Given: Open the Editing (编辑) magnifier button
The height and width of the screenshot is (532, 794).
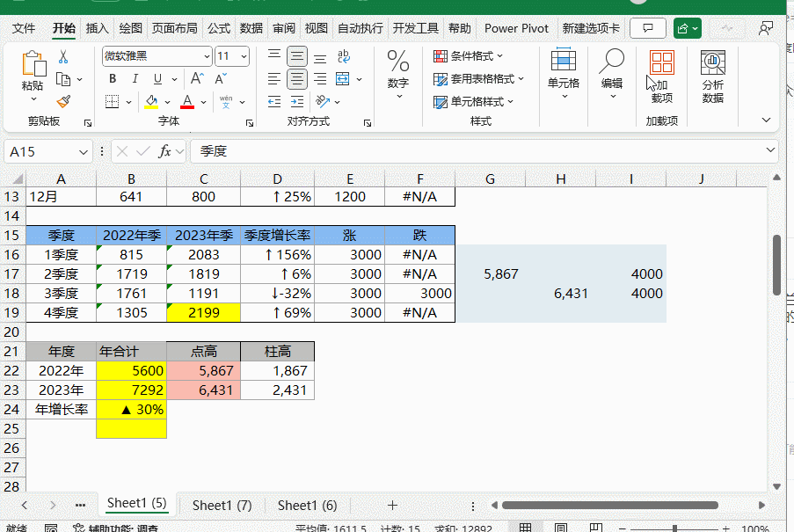Looking at the screenshot, I should pyautogui.click(x=612, y=74).
